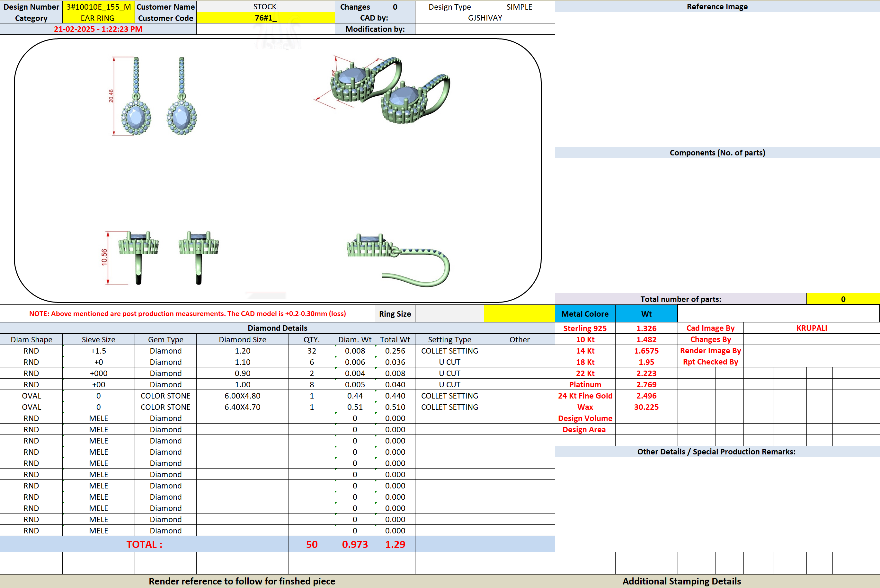Screen dimensions: 880x588
Task: Select Platinum weight 2.769
Action: click(x=646, y=384)
